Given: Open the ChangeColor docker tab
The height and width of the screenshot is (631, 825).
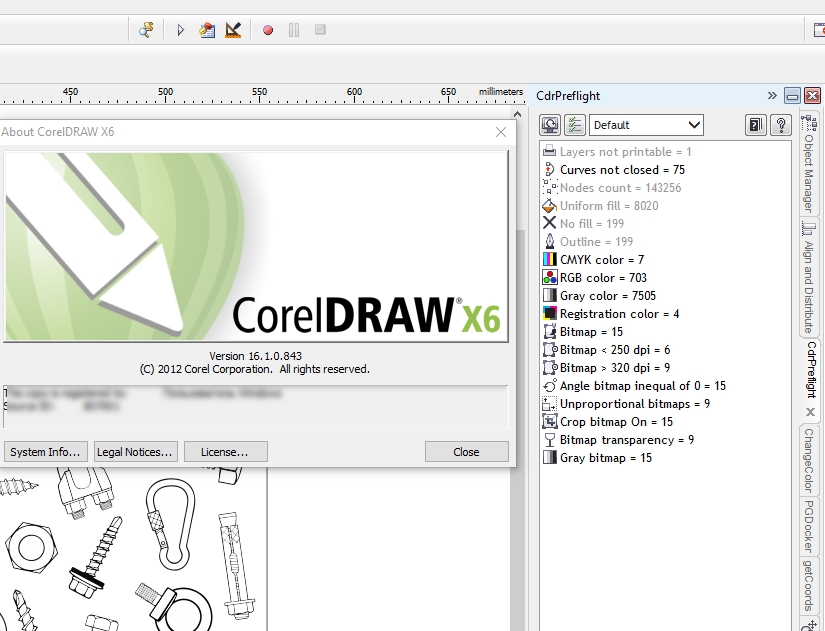Looking at the screenshot, I should pos(809,460).
